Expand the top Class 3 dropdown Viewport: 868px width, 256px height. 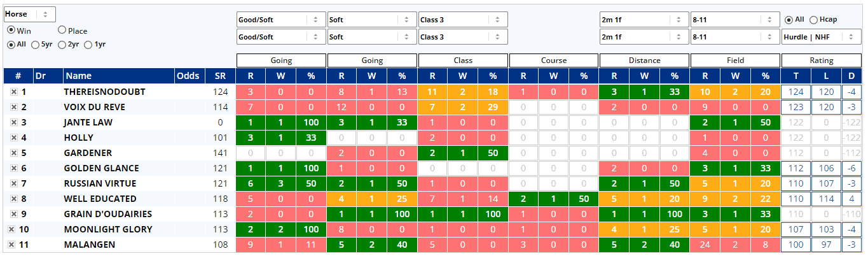point(463,20)
